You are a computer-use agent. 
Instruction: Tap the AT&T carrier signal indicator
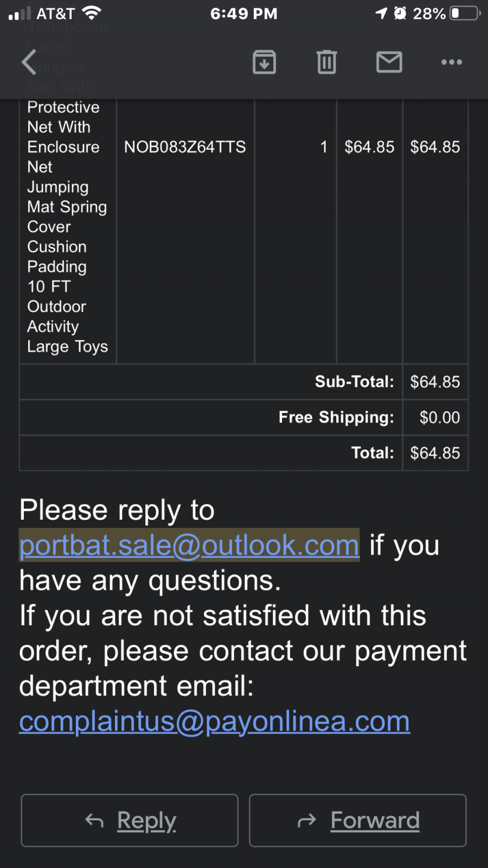point(42,13)
